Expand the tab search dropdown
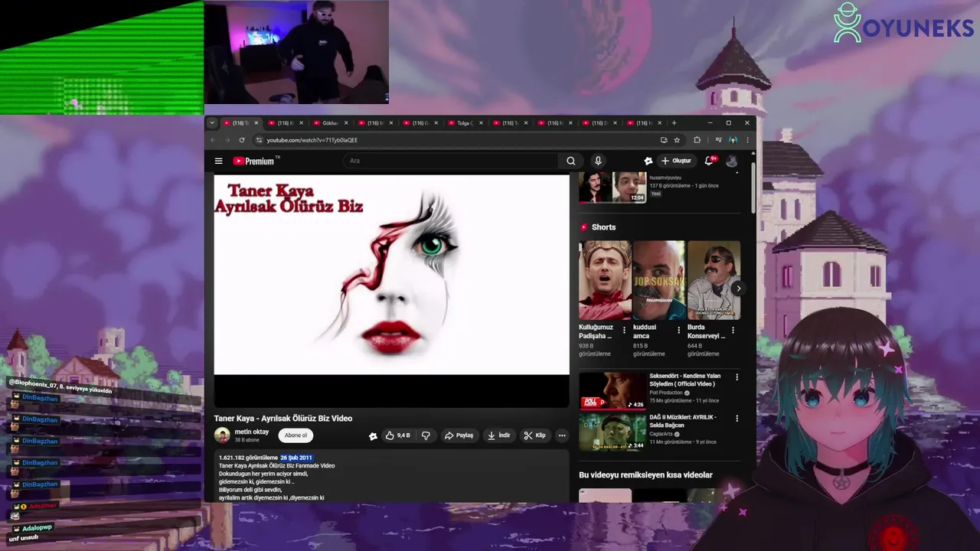980x551 pixels. tap(212, 123)
